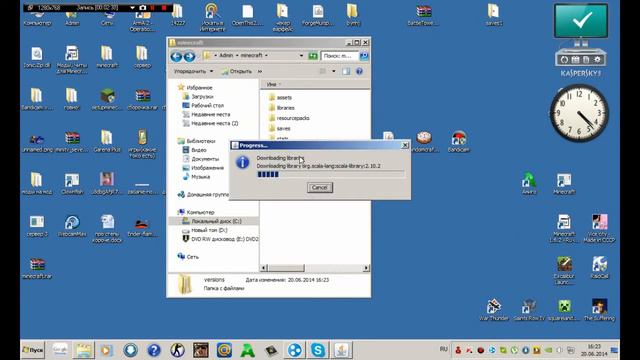Screen dimensions: 640x360
Task: Click Cancel in the Progress dialog
Action: click(320, 187)
